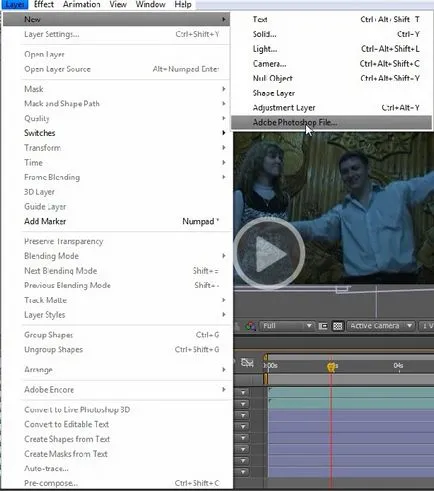
Task: Expand the Layer Styles submenu
Action: (116, 315)
